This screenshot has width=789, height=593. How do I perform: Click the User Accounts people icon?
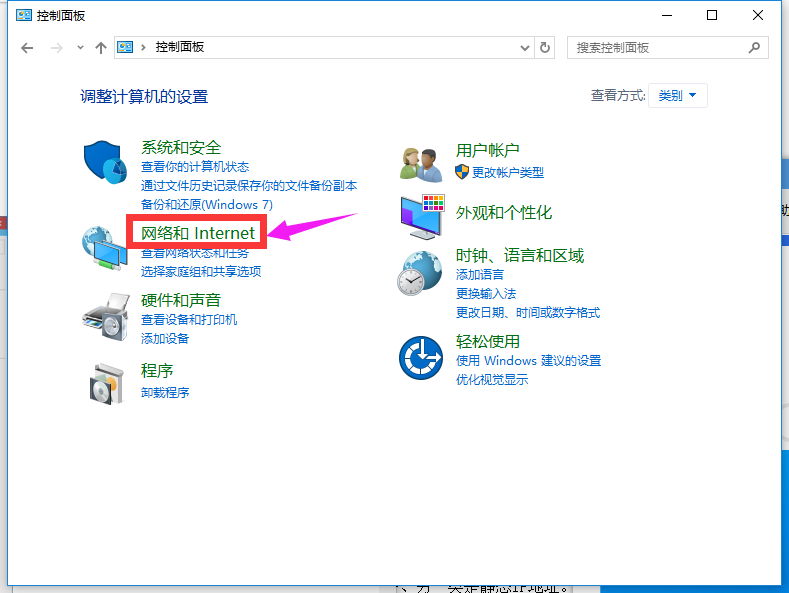[421, 162]
